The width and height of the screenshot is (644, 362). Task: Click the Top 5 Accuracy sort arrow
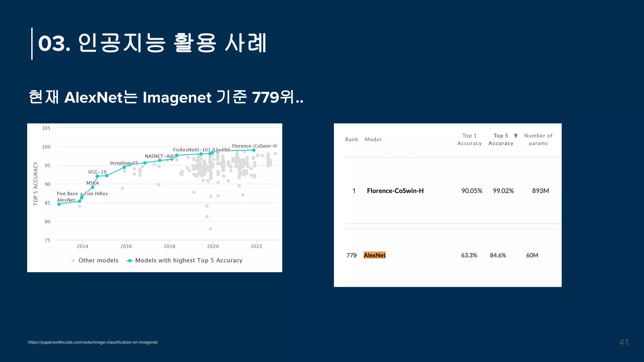click(x=516, y=136)
